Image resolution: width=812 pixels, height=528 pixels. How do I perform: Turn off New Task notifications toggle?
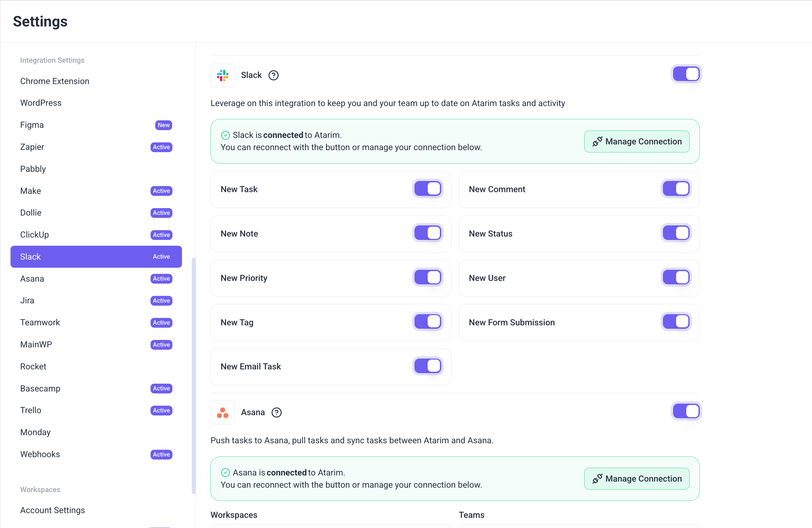427,189
